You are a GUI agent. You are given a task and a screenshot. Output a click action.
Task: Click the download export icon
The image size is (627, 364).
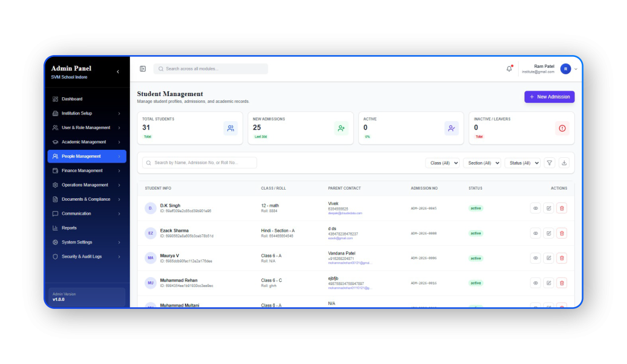564,163
